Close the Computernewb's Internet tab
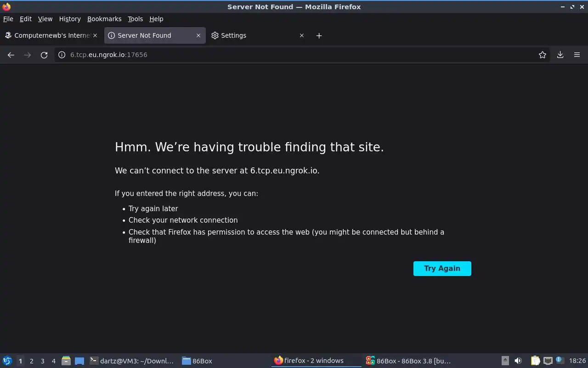The width and height of the screenshot is (588, 368). click(95, 35)
